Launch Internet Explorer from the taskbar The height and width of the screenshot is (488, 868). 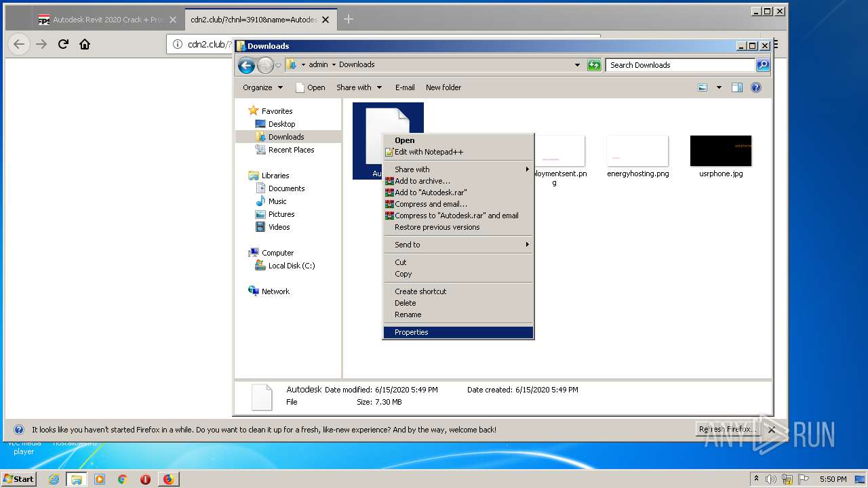coord(54,479)
